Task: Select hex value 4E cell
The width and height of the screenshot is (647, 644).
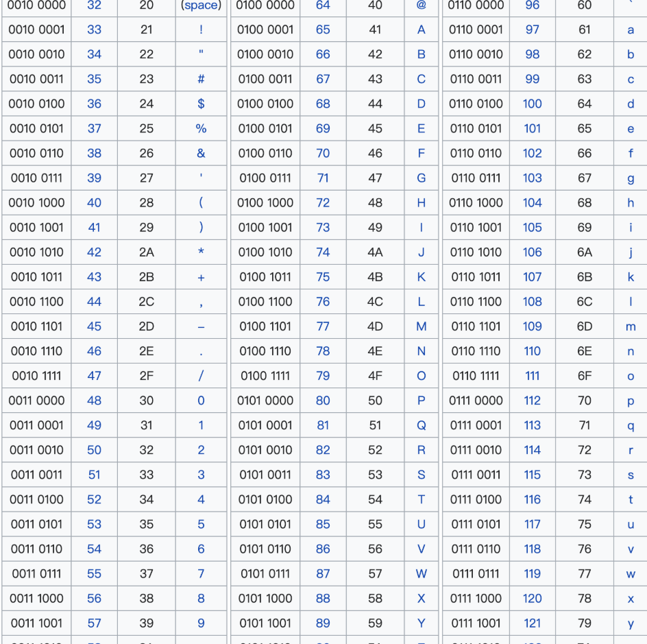Action: pos(375,352)
